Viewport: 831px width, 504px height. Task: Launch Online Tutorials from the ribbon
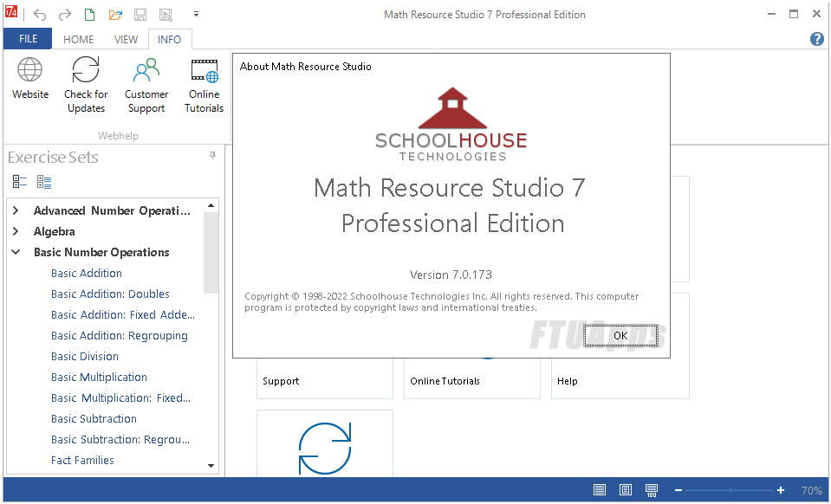(204, 85)
